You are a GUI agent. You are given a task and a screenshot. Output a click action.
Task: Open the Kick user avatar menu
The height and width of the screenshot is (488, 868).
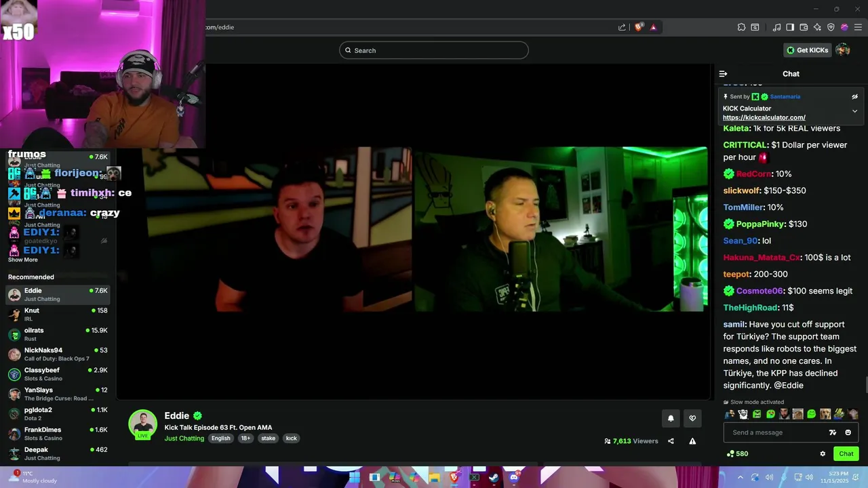click(843, 50)
